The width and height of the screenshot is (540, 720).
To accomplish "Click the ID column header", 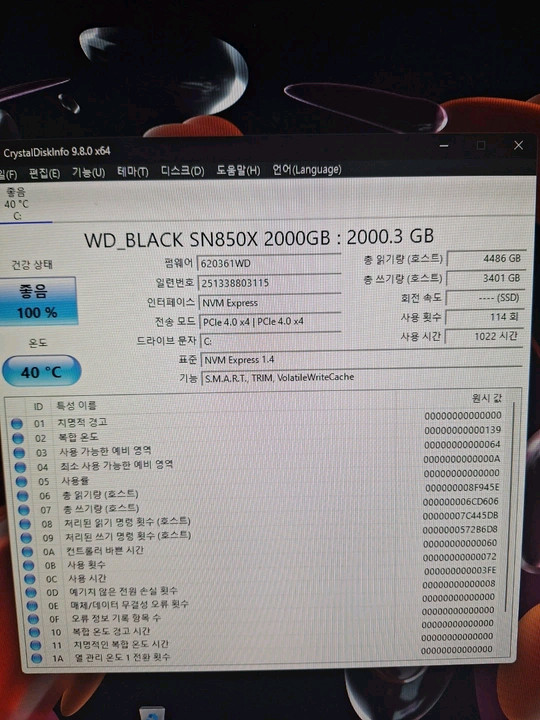I will pyautogui.click(x=38, y=407).
